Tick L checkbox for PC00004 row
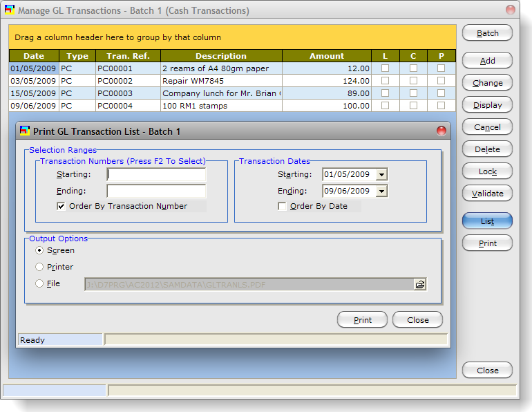 click(x=385, y=106)
